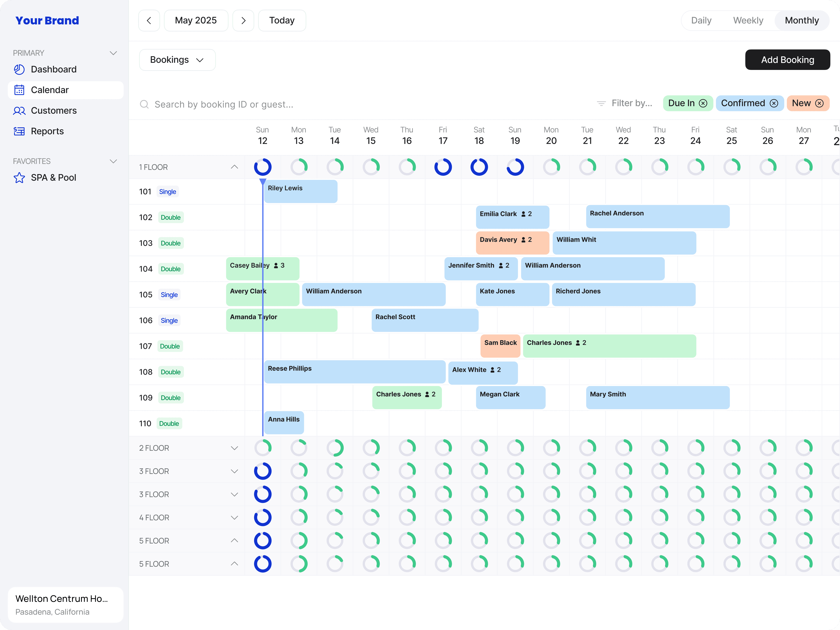Open the May 2025 month picker

[x=196, y=21]
